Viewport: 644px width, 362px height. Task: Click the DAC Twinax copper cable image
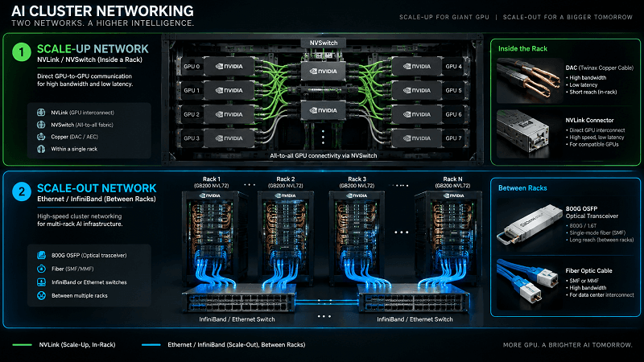(529, 80)
